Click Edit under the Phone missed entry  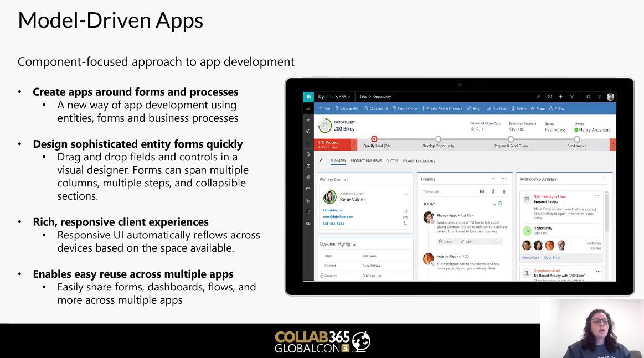[x=466, y=242]
